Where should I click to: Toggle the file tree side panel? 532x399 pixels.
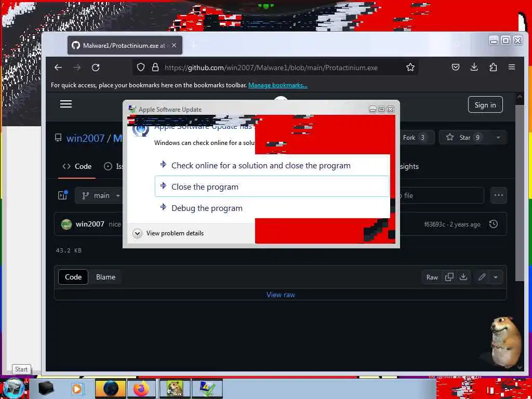pos(63,195)
